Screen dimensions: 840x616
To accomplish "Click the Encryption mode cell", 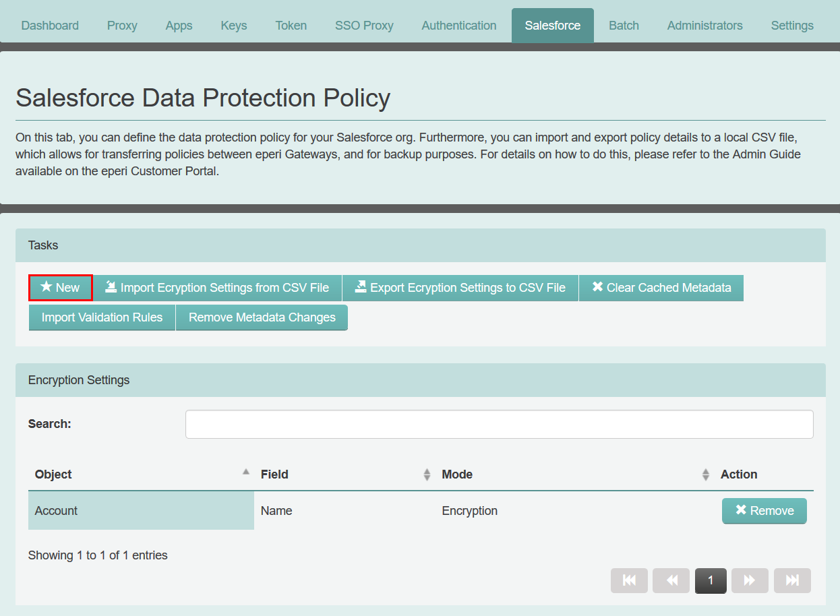I will [574, 511].
